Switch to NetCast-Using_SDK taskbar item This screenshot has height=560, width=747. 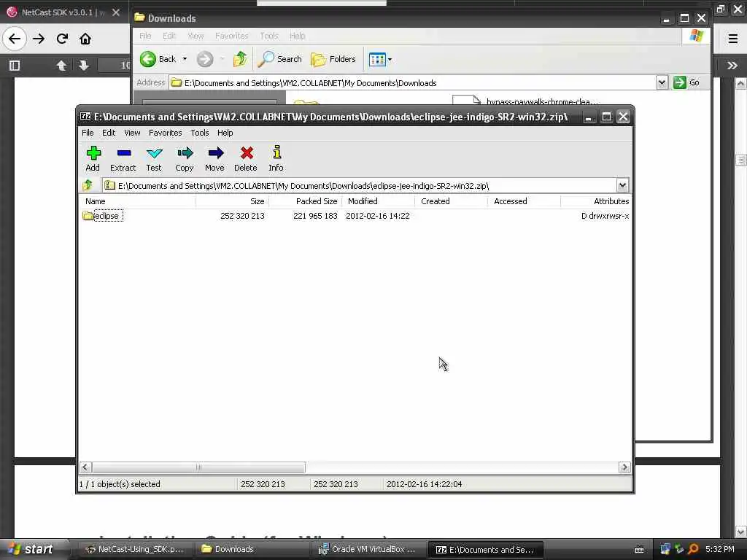(x=133, y=550)
